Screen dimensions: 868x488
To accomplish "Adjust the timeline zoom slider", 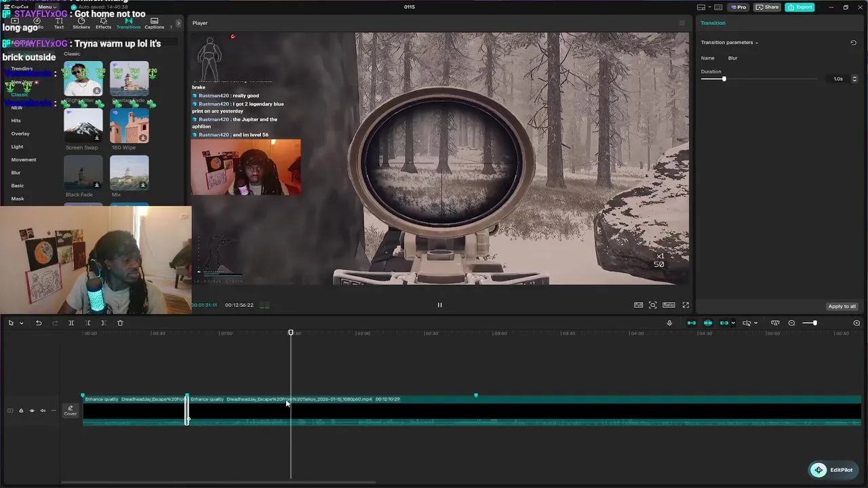I will 815,323.
